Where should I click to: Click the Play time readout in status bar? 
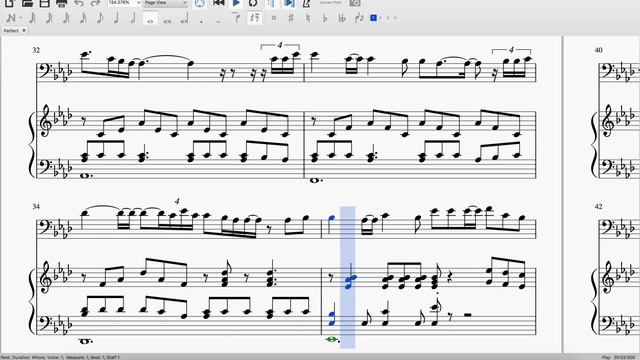click(x=619, y=358)
